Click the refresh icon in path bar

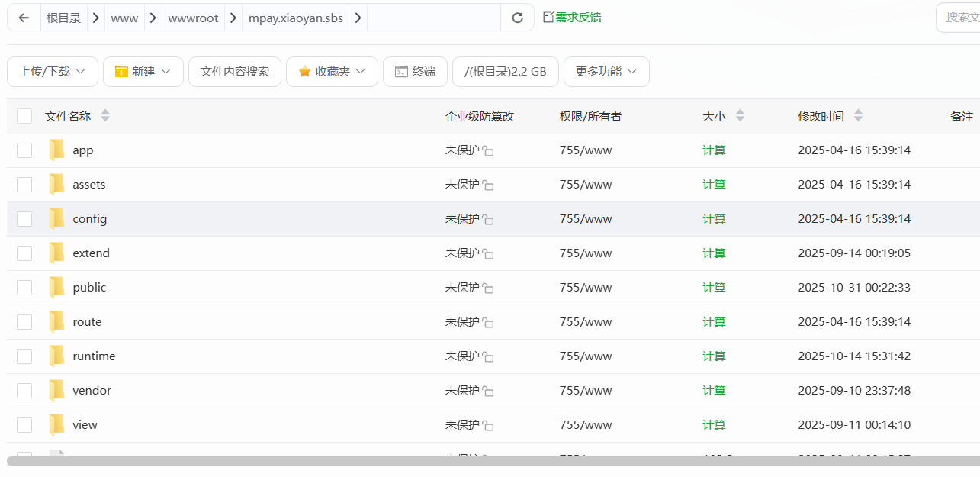517,18
